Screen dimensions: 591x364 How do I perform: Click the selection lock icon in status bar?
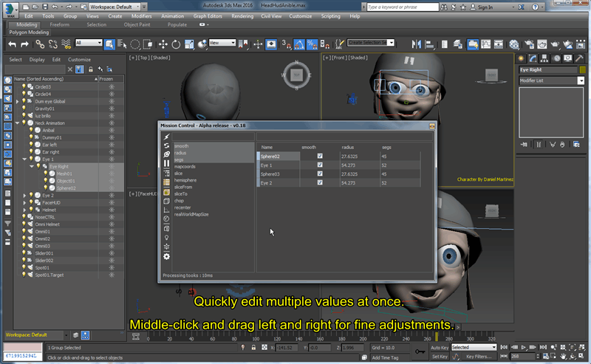click(253, 348)
